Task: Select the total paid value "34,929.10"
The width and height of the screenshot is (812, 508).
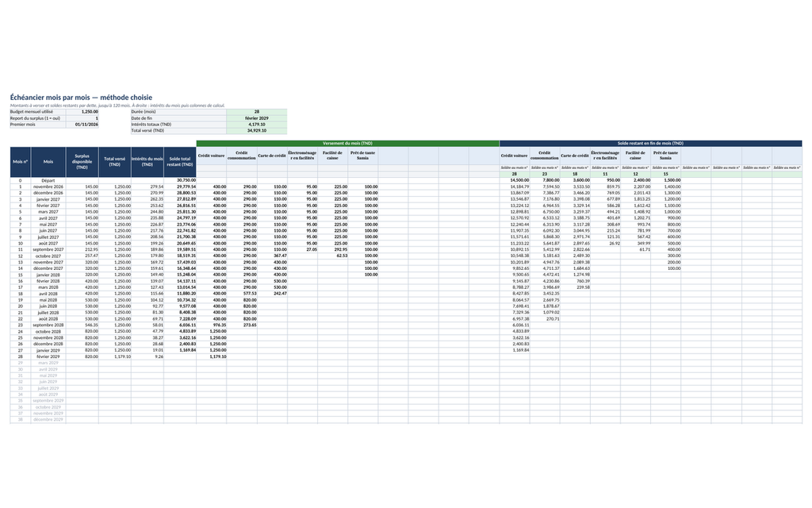Action: tap(257, 131)
